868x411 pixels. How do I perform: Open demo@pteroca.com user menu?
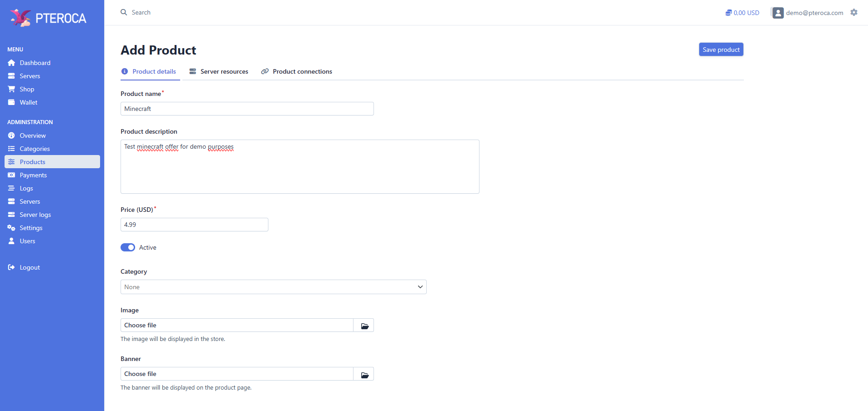(x=814, y=13)
